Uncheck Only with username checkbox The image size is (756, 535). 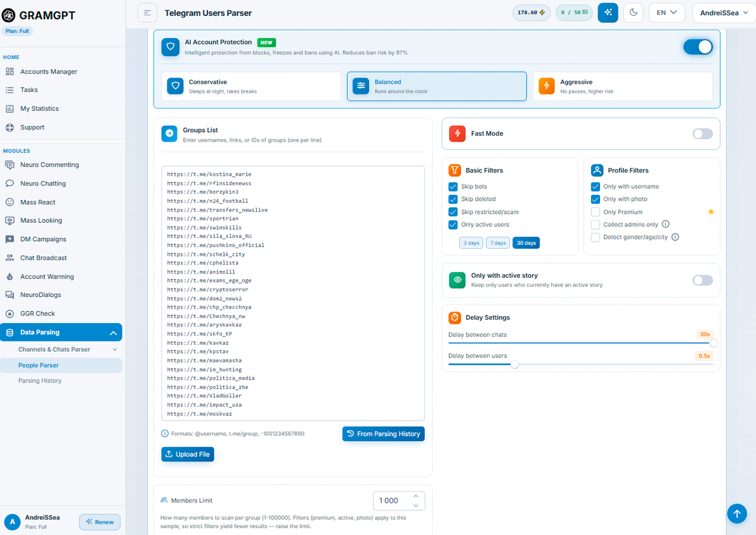(596, 186)
